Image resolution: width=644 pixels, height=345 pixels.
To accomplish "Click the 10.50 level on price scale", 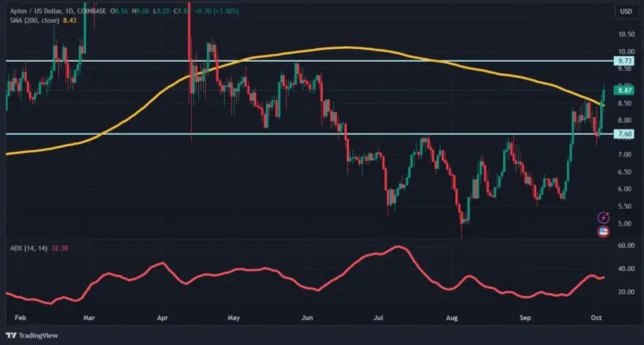I will coord(626,34).
